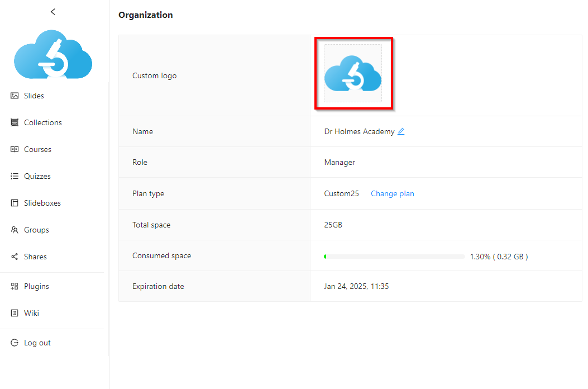Open Slides via its picture icon
This screenshot has width=588, height=389.
(x=15, y=96)
